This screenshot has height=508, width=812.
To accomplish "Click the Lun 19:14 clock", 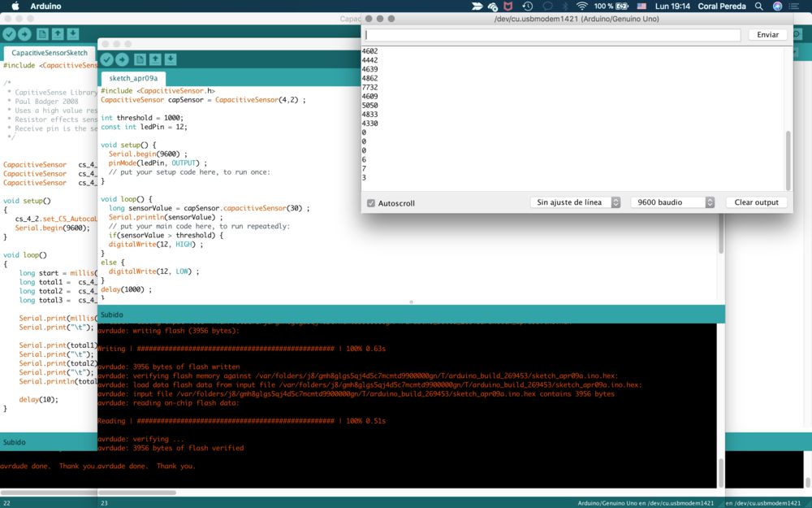I will click(672, 7).
